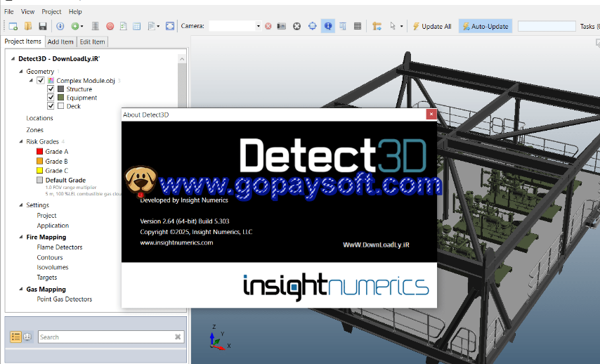Click the blue crosshair center view icon
This screenshot has width=600, height=364.
[x=313, y=26]
